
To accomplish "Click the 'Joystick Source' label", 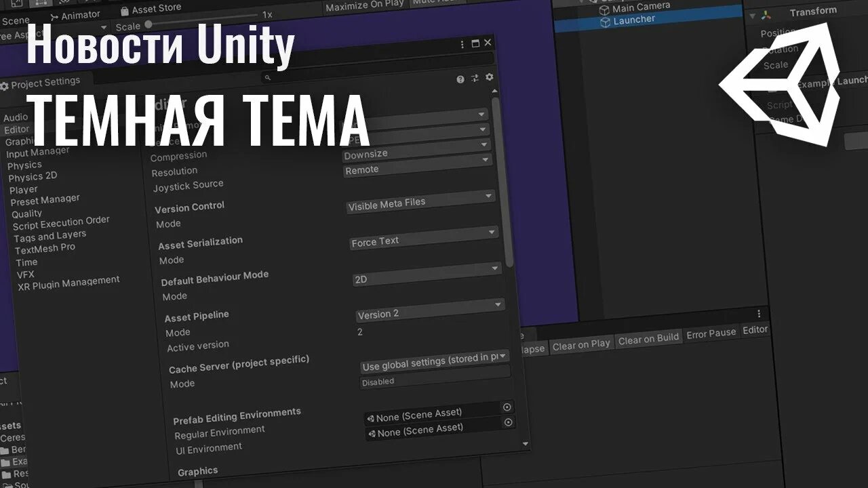I will [188, 185].
